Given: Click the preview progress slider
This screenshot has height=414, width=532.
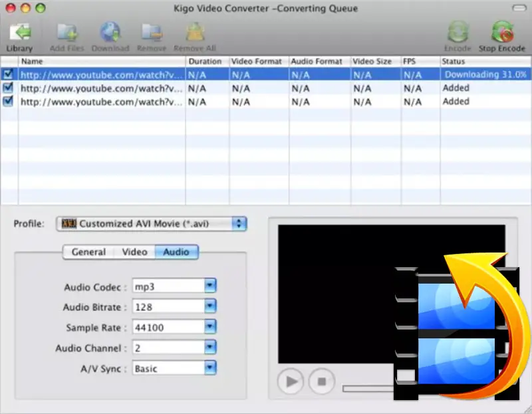Looking at the screenshot, I should (368, 389).
